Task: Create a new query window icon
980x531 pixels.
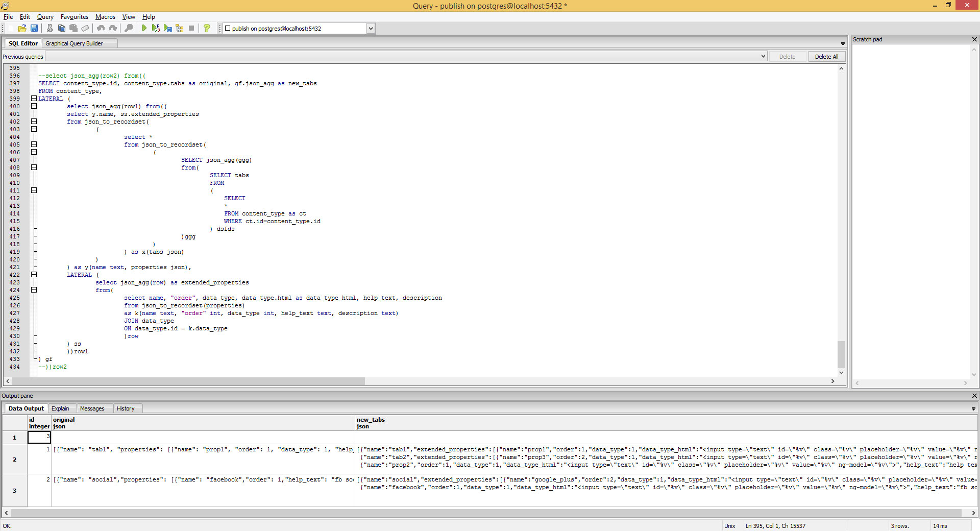Action: 11,28
